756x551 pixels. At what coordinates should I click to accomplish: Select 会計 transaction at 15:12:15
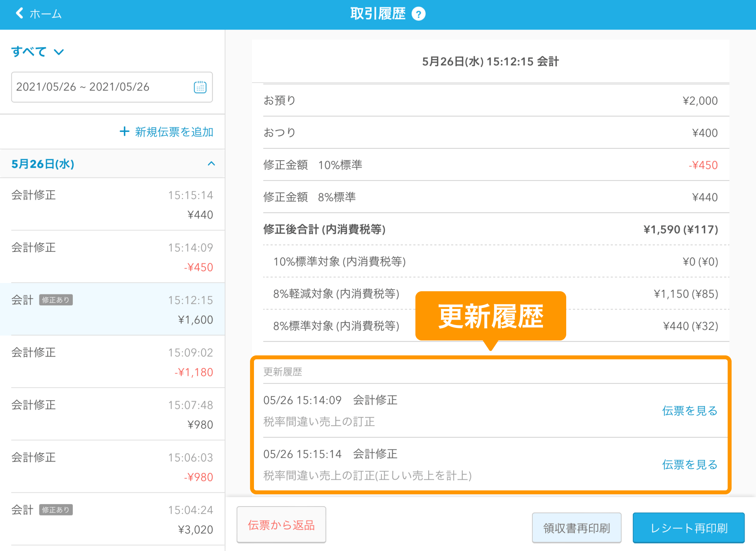pos(112,309)
